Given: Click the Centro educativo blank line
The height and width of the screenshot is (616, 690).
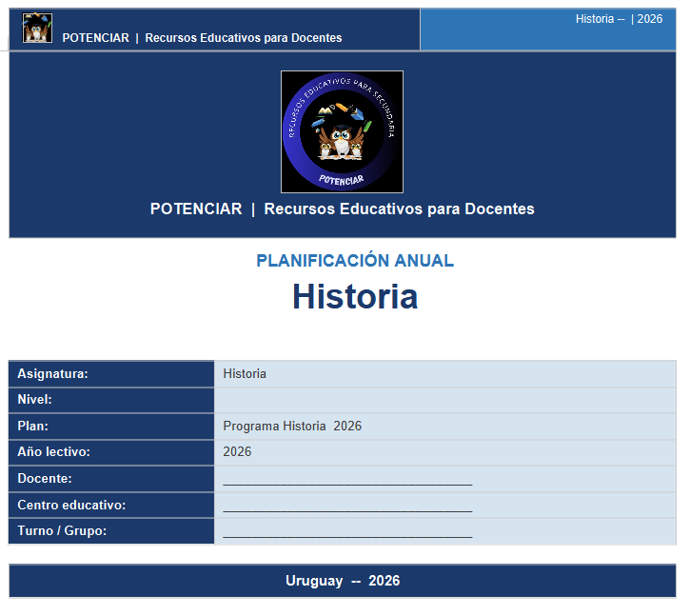Looking at the screenshot, I should [347, 507].
